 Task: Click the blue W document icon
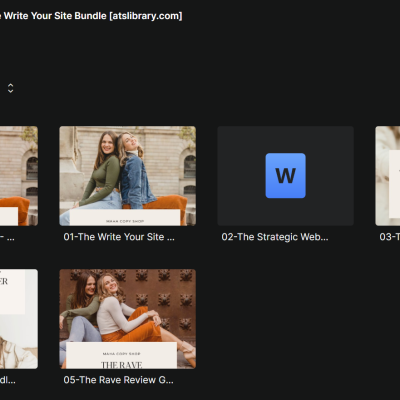pyautogui.click(x=285, y=176)
